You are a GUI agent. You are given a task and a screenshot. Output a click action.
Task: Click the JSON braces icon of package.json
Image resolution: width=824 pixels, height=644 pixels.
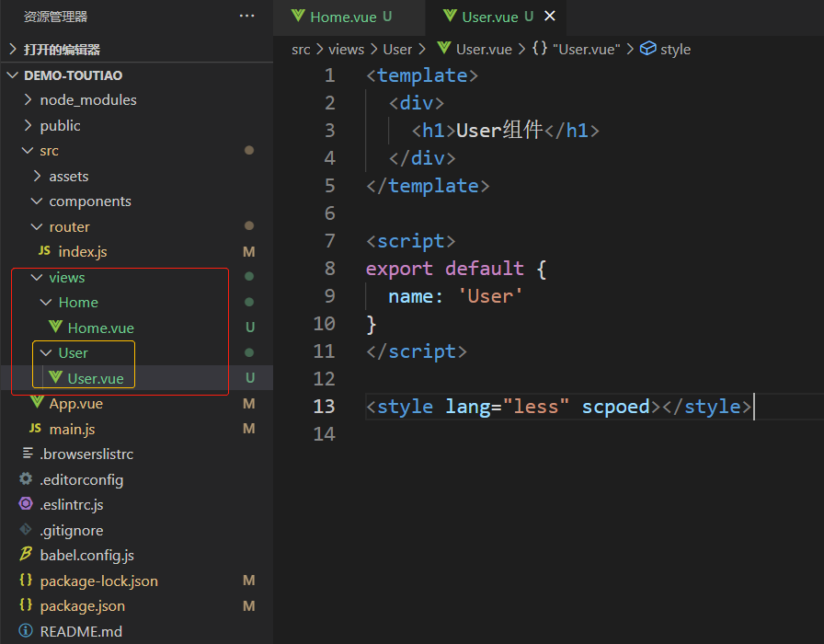tap(26, 605)
